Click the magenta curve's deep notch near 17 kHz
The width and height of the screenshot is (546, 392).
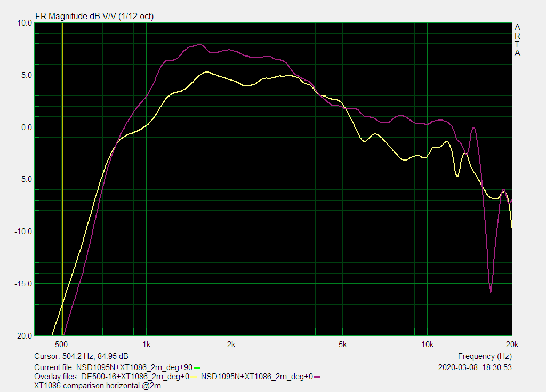[491, 291]
